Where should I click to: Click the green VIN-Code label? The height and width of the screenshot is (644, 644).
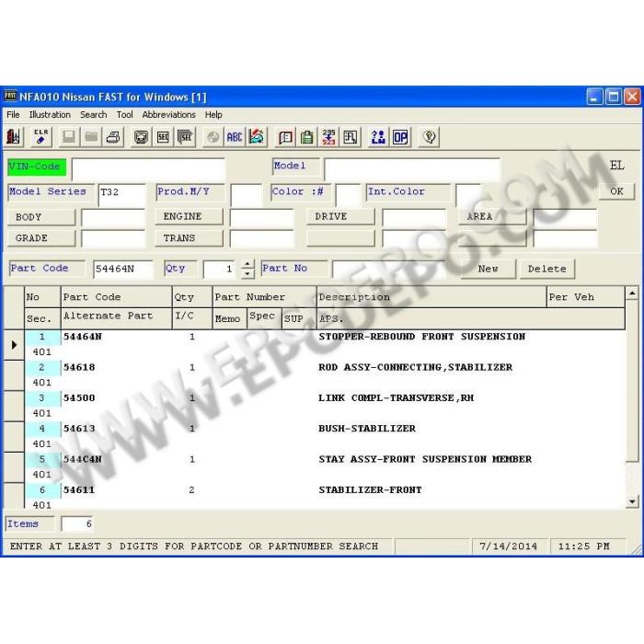[x=37, y=167]
